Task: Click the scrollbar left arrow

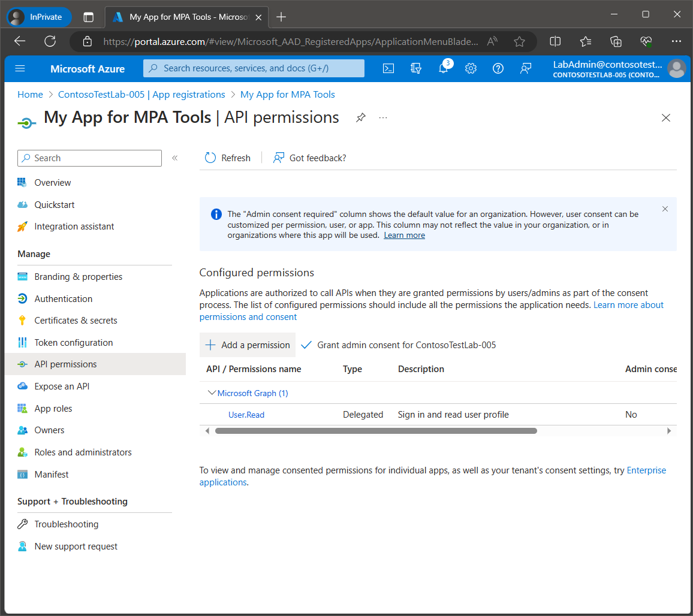Action: tap(207, 431)
